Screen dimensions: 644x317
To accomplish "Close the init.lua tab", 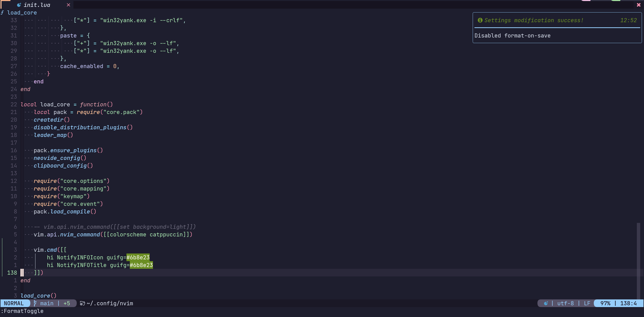I will 68,5.
